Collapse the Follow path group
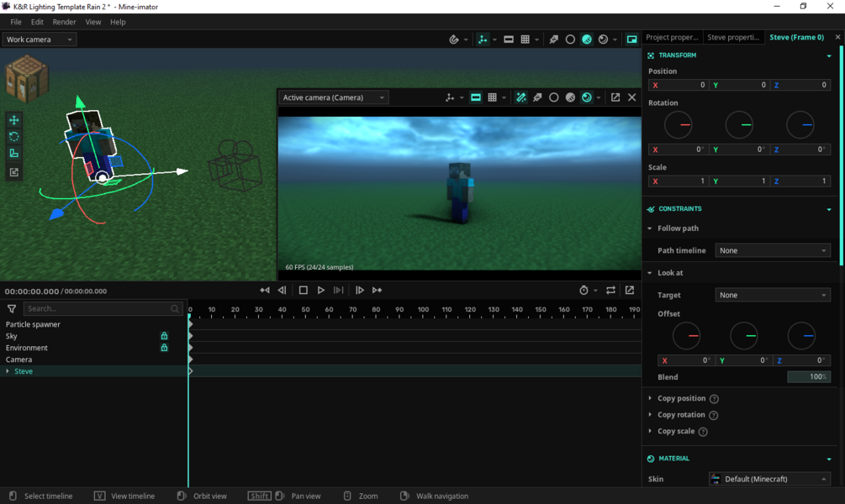 point(650,228)
